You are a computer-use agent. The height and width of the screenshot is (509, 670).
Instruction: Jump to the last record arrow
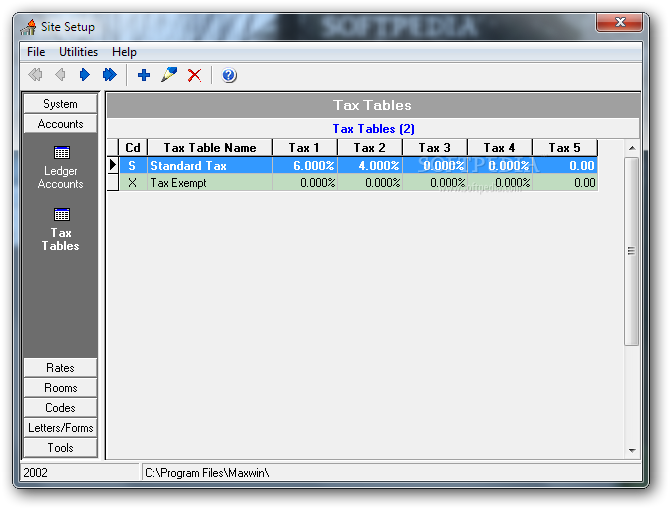[109, 75]
